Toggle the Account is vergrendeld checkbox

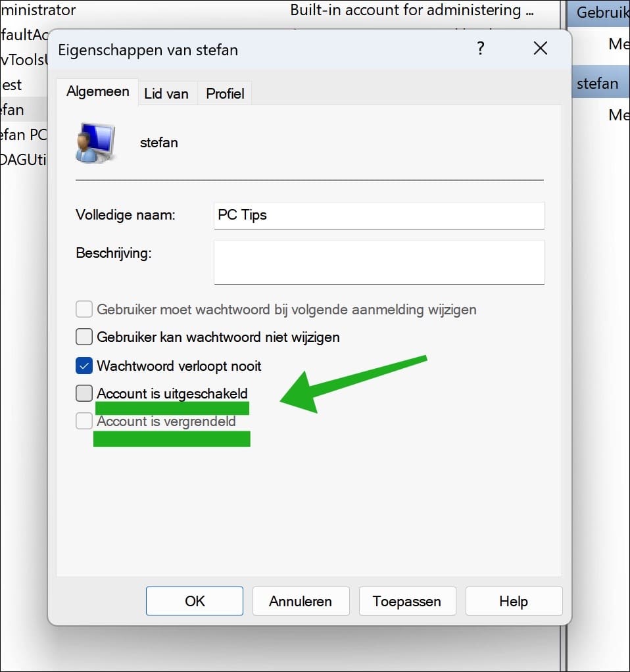coord(84,421)
